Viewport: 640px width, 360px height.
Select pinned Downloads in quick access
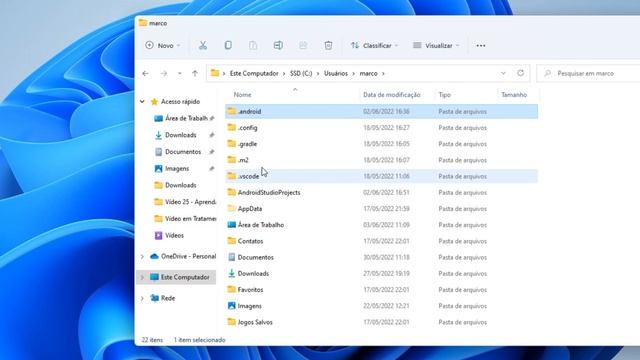[181, 135]
